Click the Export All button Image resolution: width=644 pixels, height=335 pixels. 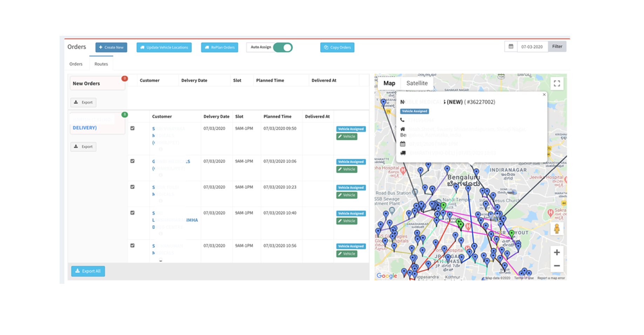(x=88, y=271)
